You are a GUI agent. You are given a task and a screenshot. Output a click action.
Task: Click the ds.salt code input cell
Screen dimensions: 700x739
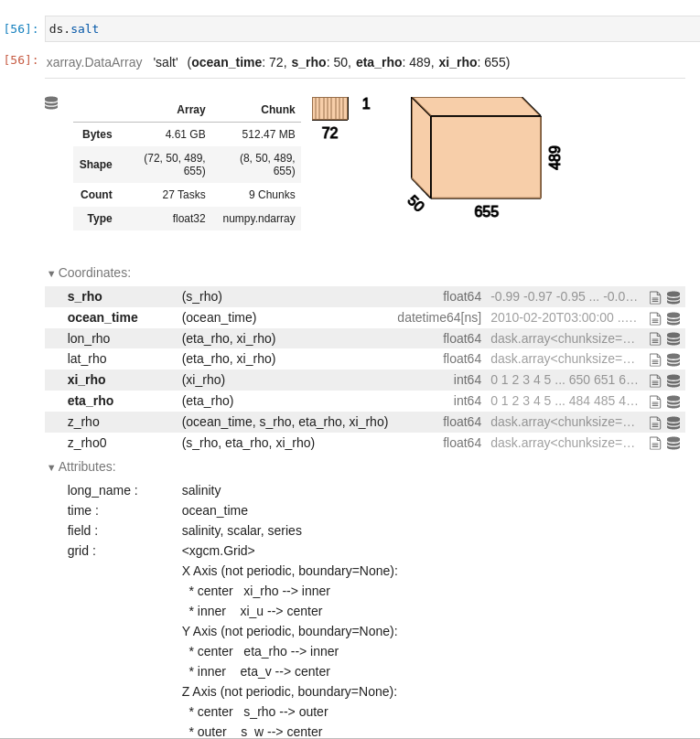[x=372, y=28]
